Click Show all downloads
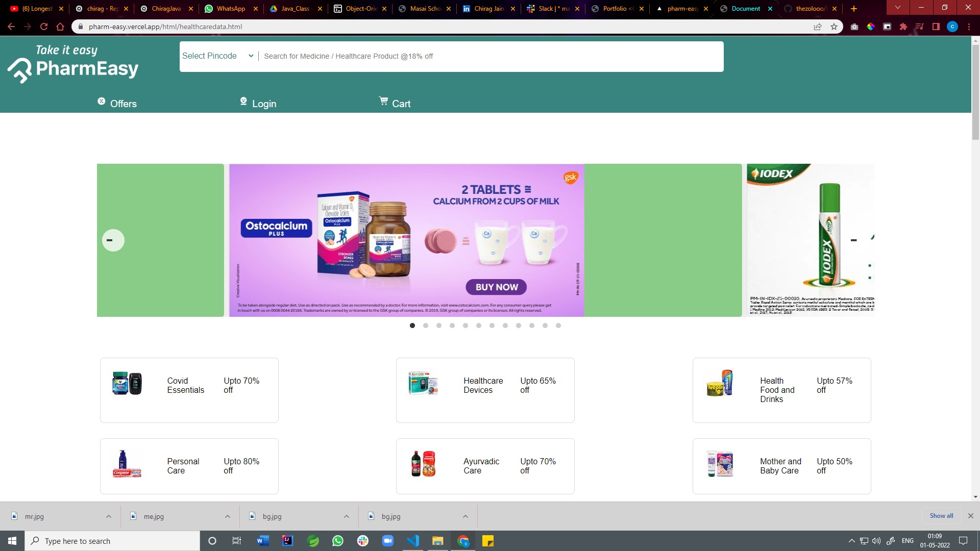980x551 pixels. tap(941, 516)
